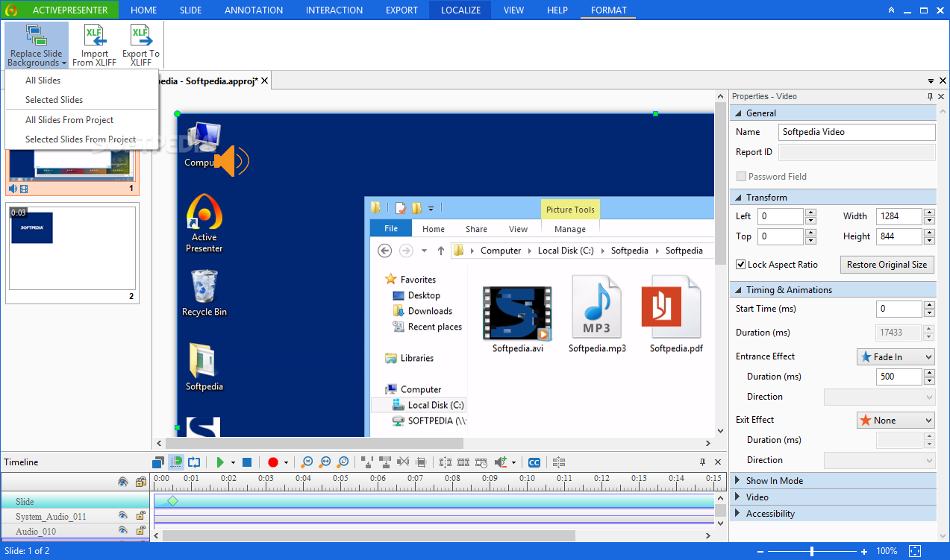Open the Entrance Effect Fade In dropdown
Viewport: 950px width, 560px height.
tap(896, 357)
